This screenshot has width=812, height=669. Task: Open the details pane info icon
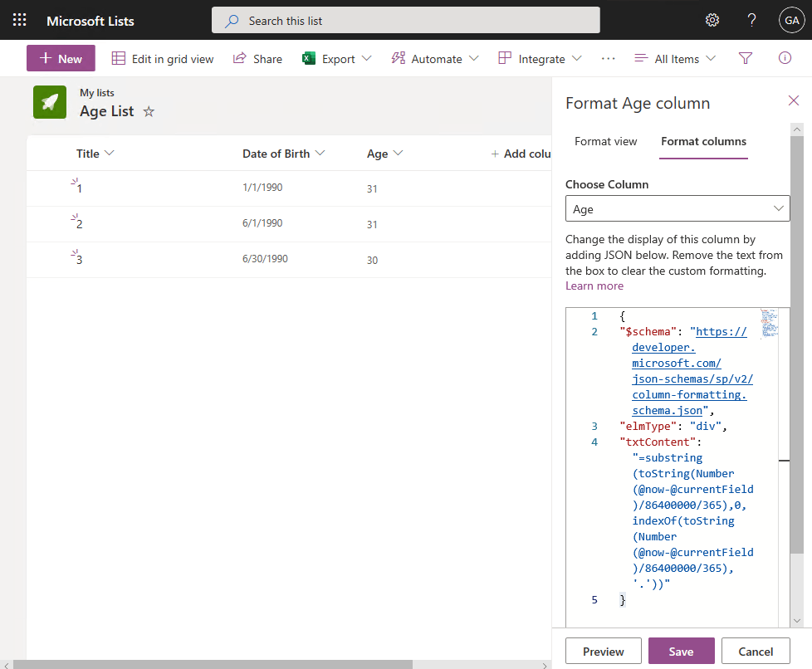785,58
